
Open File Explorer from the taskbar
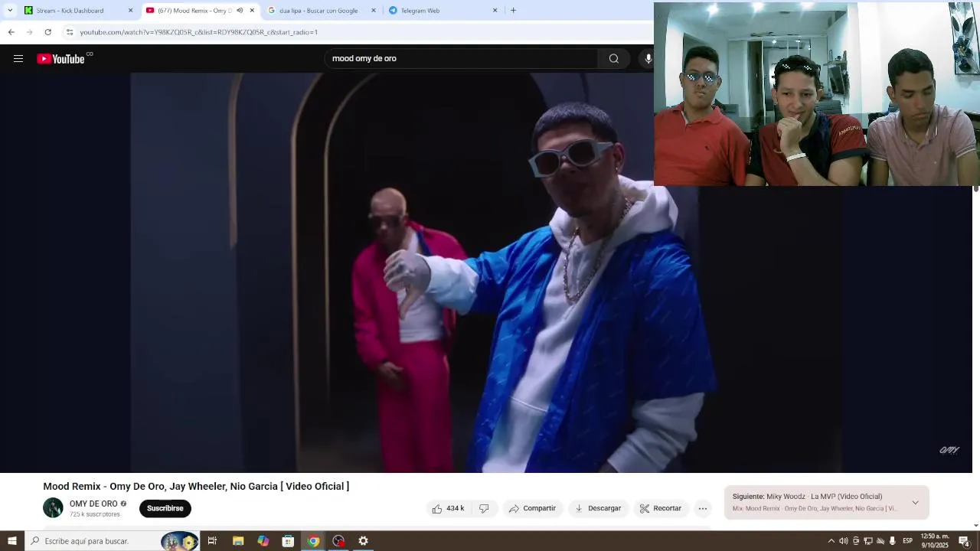pyautogui.click(x=237, y=541)
